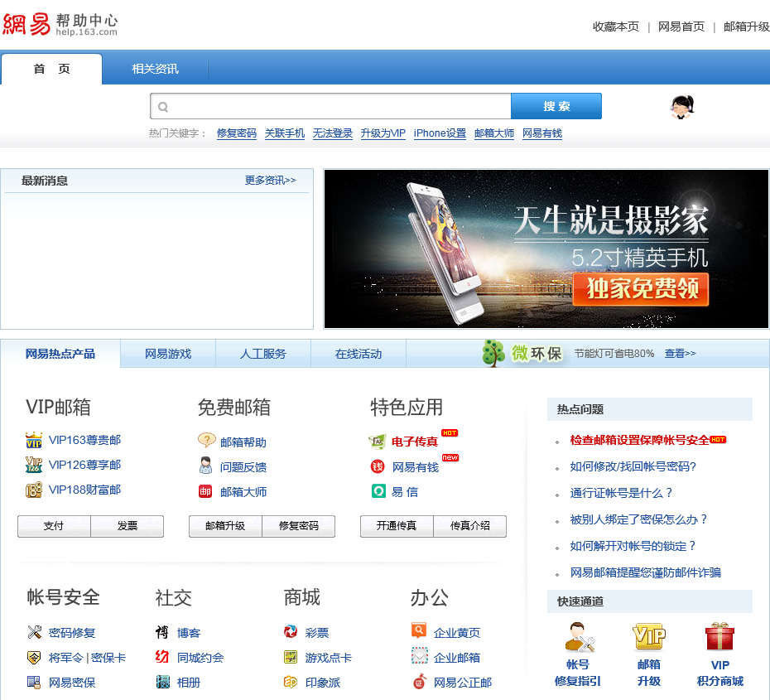Click the 邮箱升级 header link
The image size is (770, 700).
[x=747, y=27]
